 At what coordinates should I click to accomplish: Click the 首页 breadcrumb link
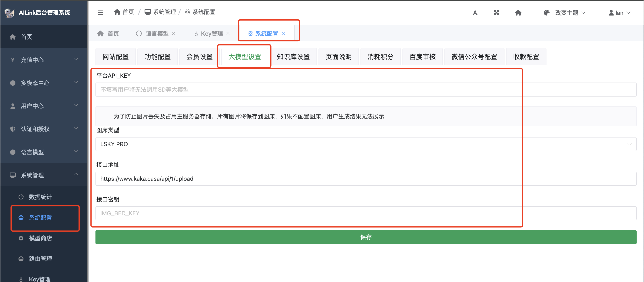tap(128, 12)
